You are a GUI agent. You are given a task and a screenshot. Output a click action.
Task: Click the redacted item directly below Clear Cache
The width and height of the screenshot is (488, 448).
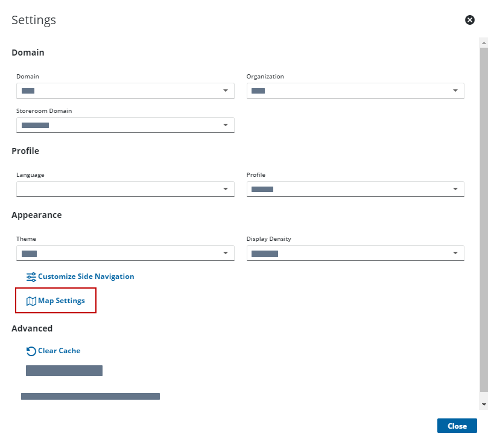[64, 371]
